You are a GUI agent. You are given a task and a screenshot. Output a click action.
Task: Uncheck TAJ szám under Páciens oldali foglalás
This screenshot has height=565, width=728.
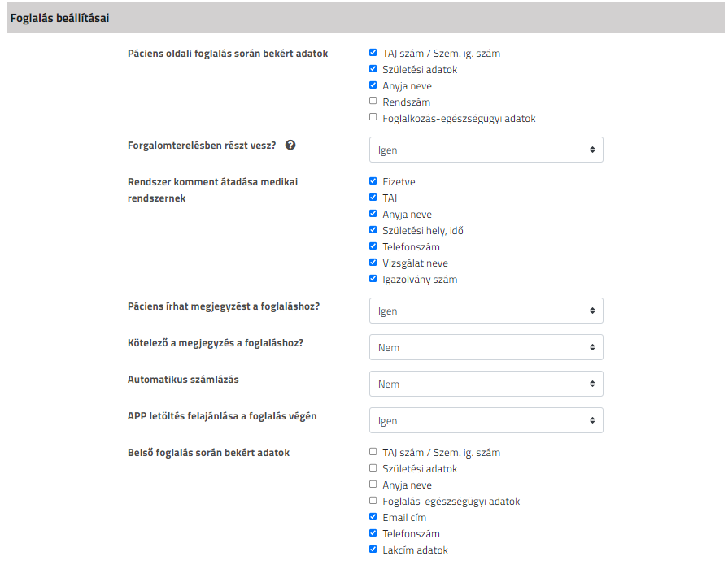(373, 52)
